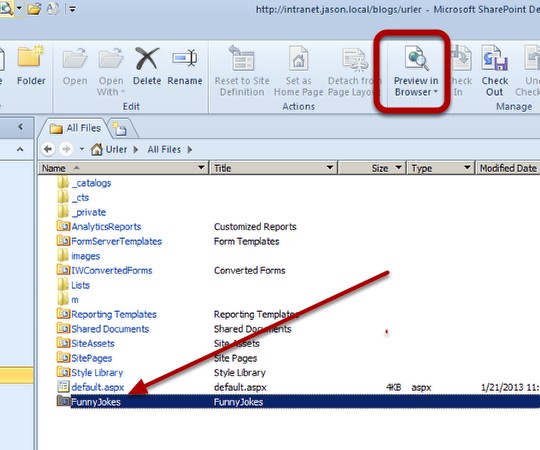
Task: Select the All Files tab
Action: click(x=75, y=128)
